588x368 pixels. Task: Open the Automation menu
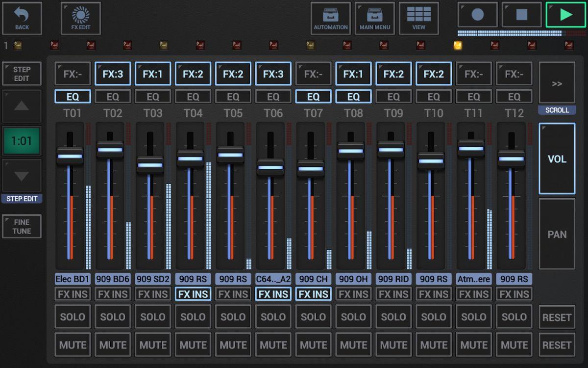click(331, 18)
